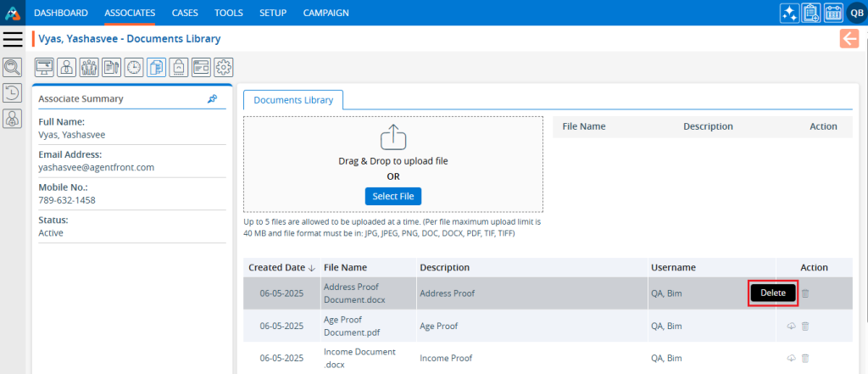Screen dimensions: 868x374
Task: Click the orange back arrow button
Action: (x=849, y=39)
